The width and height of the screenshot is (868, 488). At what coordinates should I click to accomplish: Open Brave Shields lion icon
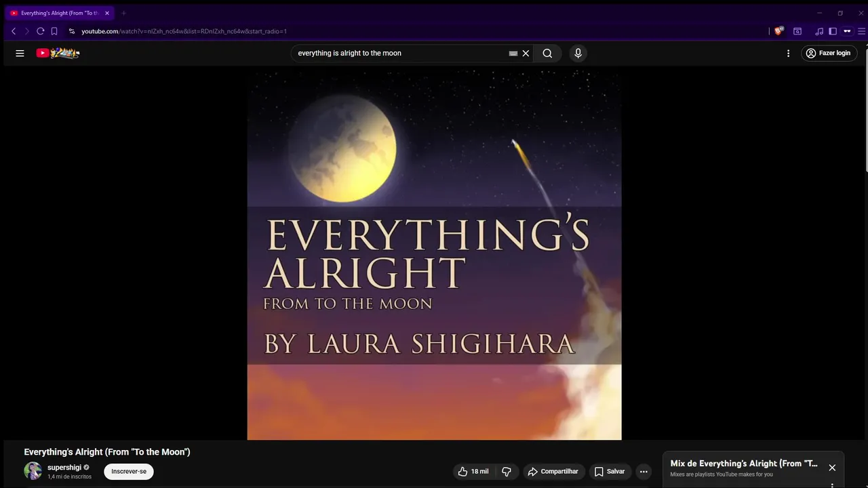[779, 30]
